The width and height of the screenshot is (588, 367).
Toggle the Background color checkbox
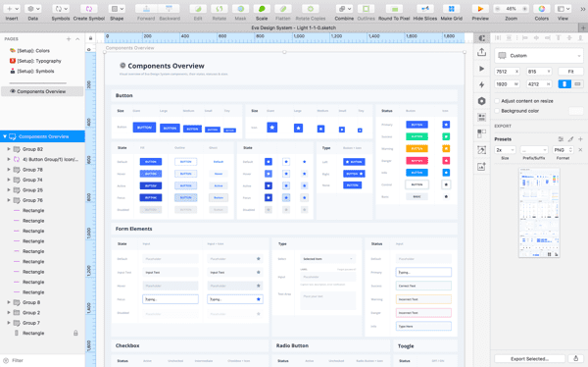click(x=497, y=111)
